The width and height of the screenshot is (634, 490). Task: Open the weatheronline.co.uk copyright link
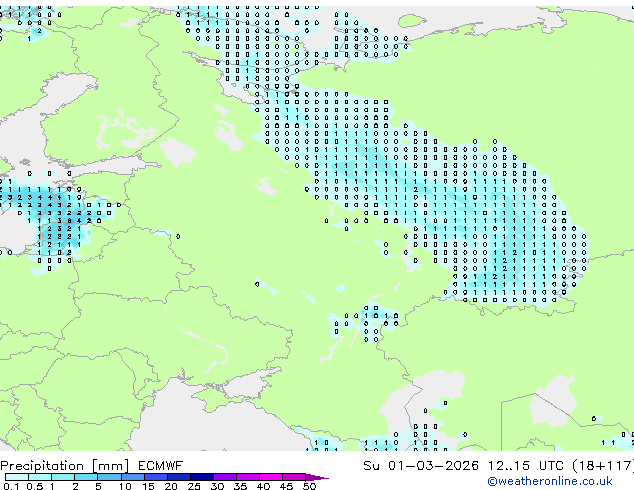(550, 481)
